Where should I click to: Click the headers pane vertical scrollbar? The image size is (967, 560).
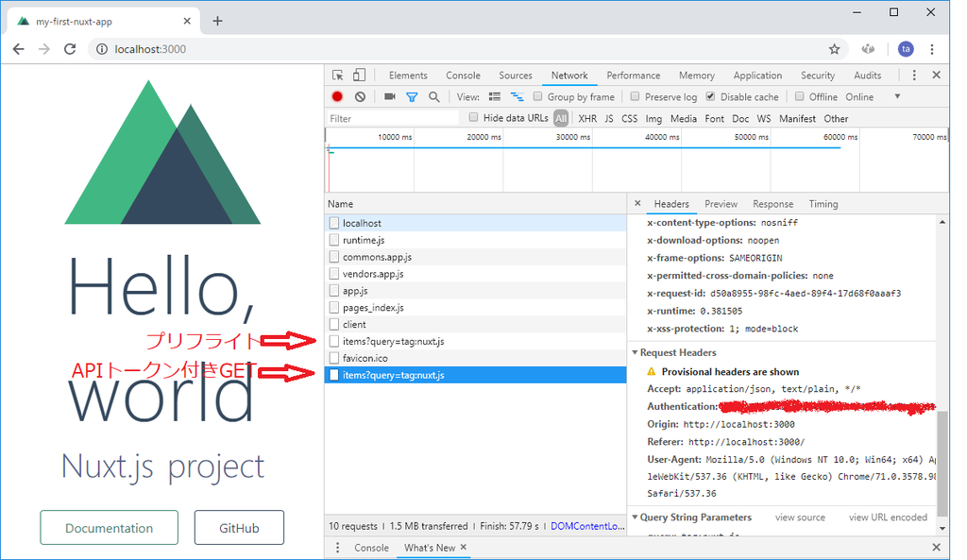[x=942, y=463]
